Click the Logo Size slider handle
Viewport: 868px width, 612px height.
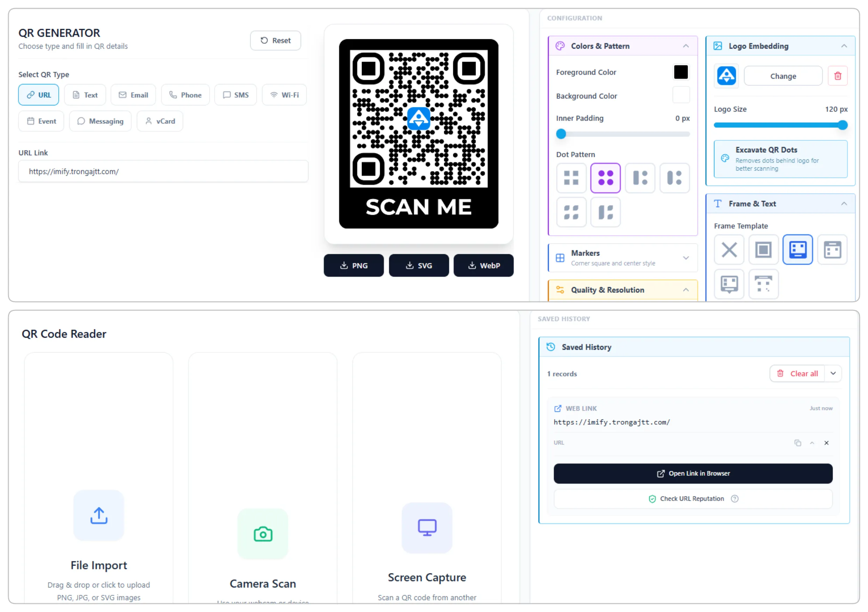point(843,125)
